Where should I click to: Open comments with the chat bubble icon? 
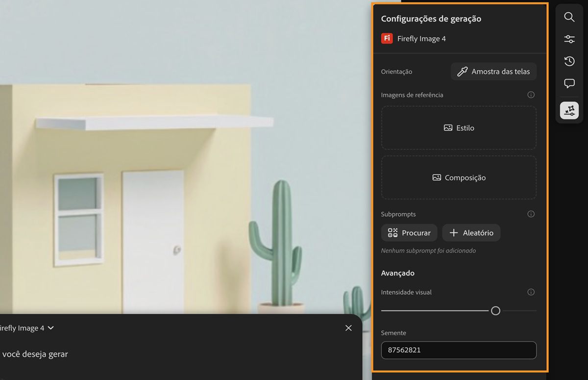569,83
